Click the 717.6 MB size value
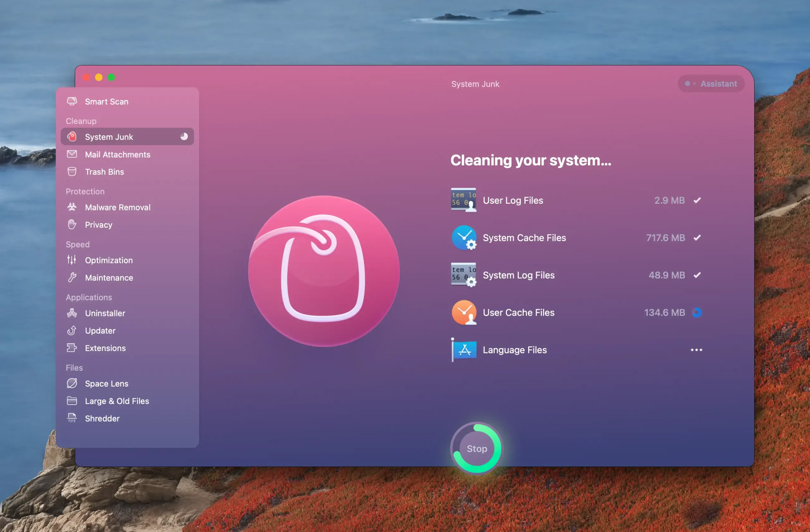810x532 pixels. (x=665, y=238)
